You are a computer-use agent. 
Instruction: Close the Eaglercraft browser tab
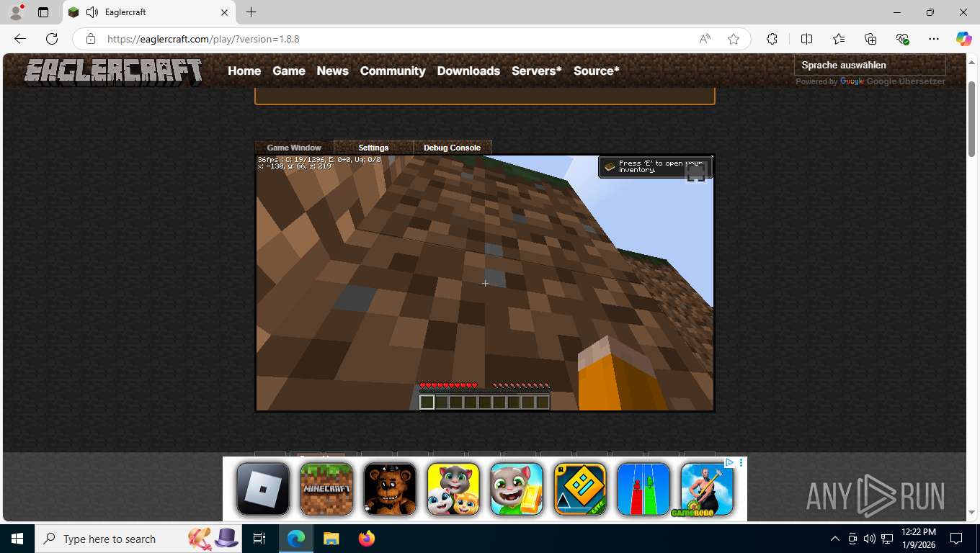pyautogui.click(x=224, y=12)
